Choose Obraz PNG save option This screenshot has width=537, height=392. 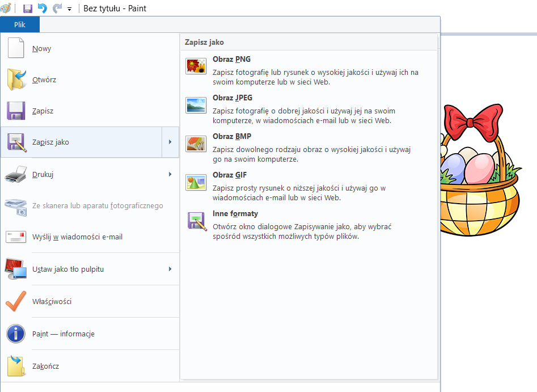tap(308, 70)
